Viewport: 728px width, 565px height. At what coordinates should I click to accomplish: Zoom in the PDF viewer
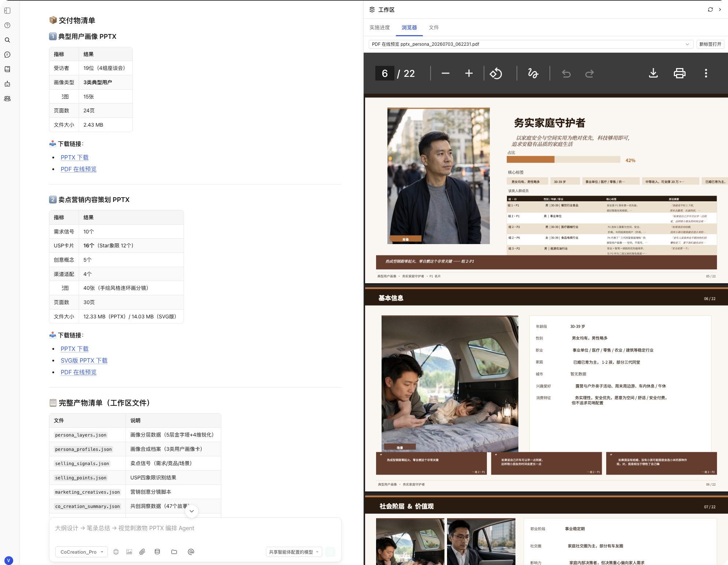pyautogui.click(x=469, y=74)
